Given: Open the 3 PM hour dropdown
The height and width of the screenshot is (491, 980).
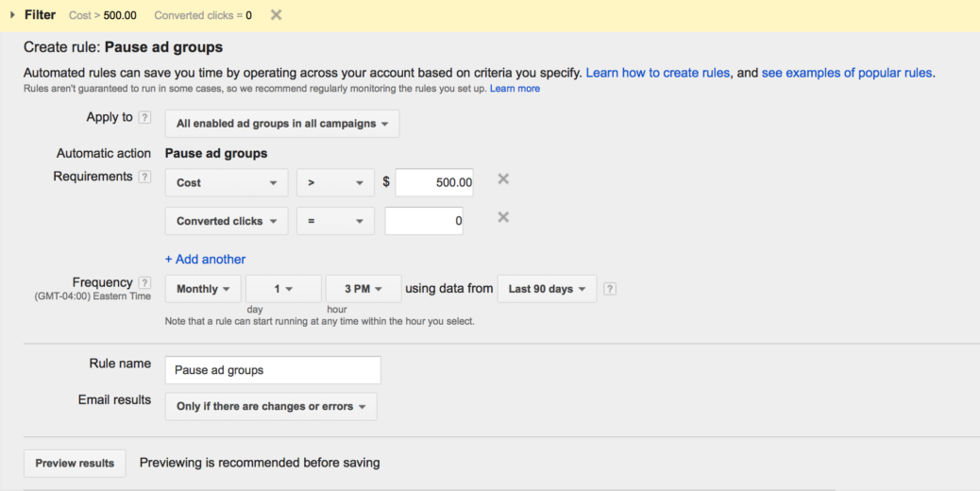Looking at the screenshot, I should (x=363, y=289).
